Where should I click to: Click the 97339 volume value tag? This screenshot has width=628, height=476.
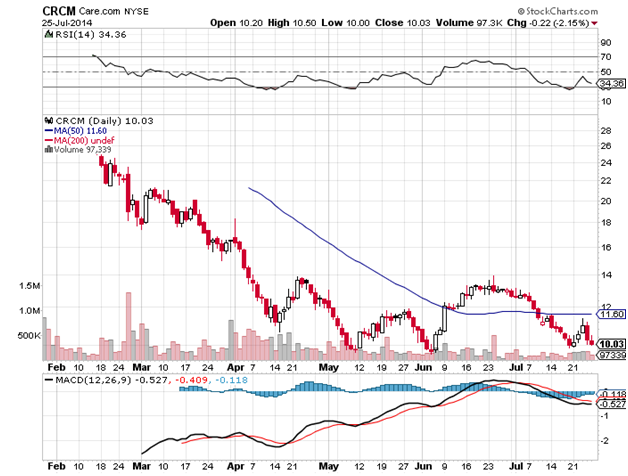(x=608, y=355)
